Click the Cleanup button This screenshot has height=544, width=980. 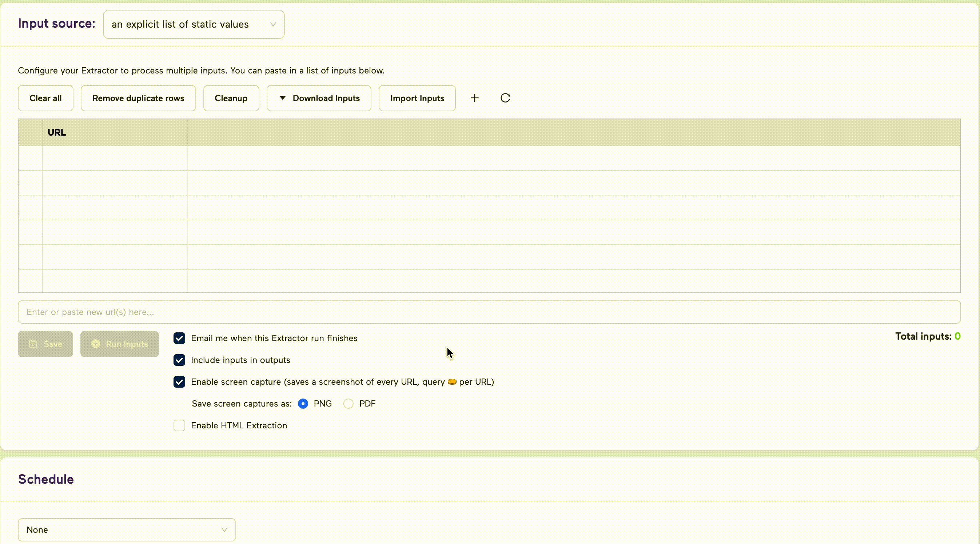click(x=231, y=98)
